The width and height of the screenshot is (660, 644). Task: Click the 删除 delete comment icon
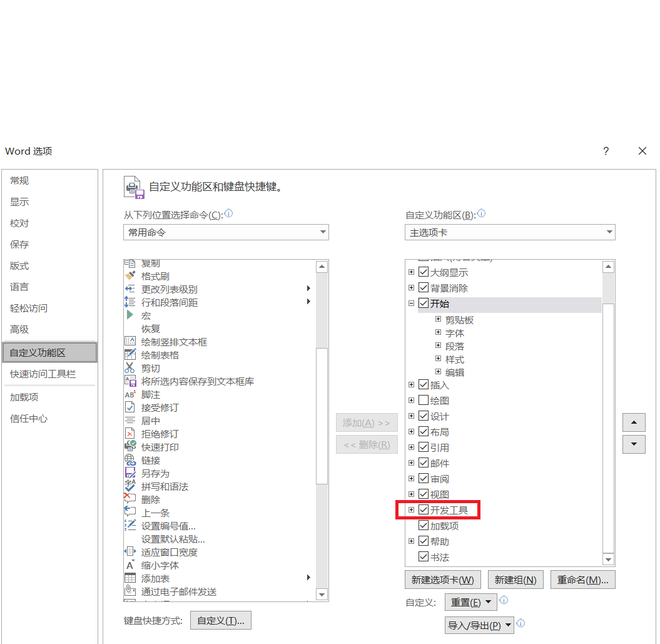pos(130,499)
